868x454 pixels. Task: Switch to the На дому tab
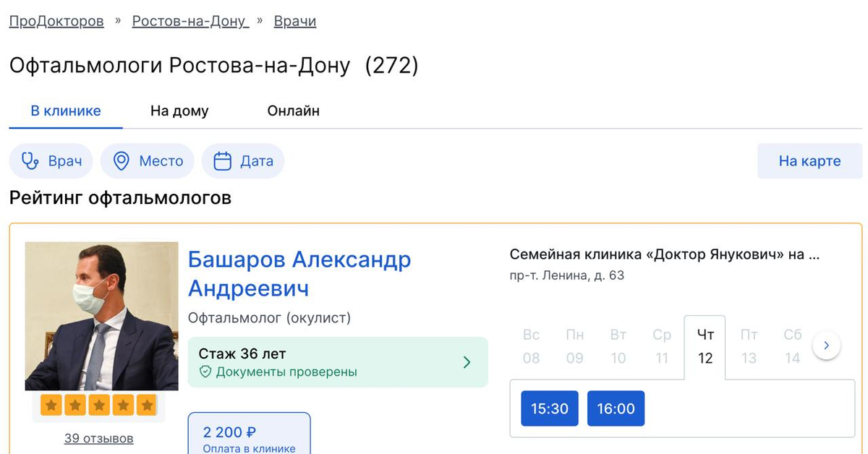pyautogui.click(x=179, y=111)
